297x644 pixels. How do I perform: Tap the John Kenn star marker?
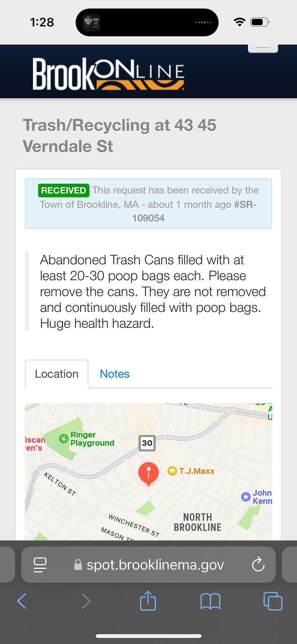[246, 497]
